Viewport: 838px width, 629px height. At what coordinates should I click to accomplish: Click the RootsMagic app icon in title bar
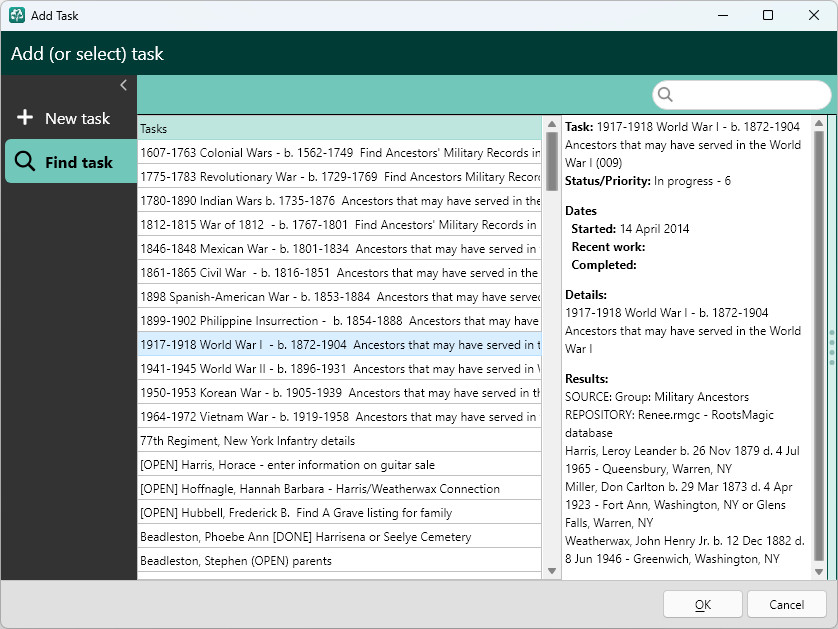click(x=17, y=15)
